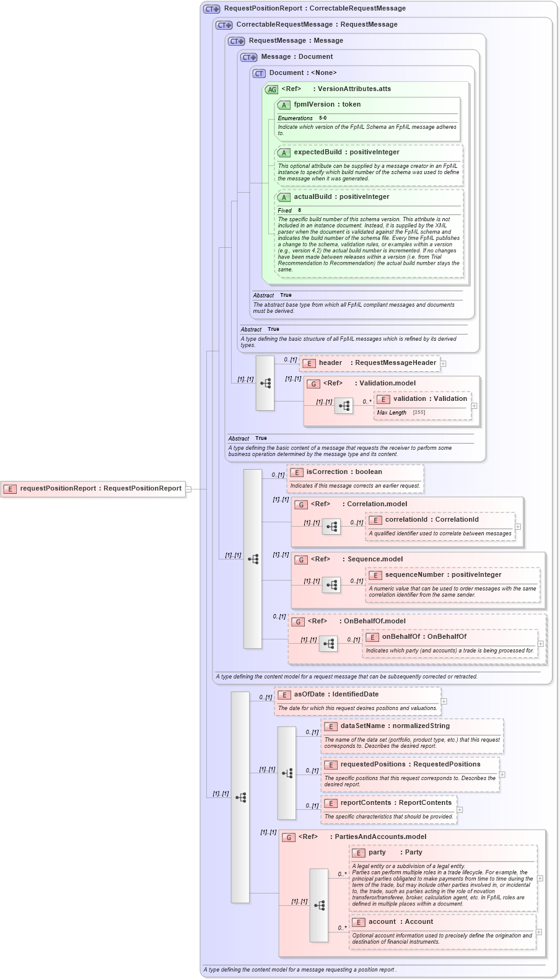Open the PartiesAndAccounts.model reference link

pos(381,837)
